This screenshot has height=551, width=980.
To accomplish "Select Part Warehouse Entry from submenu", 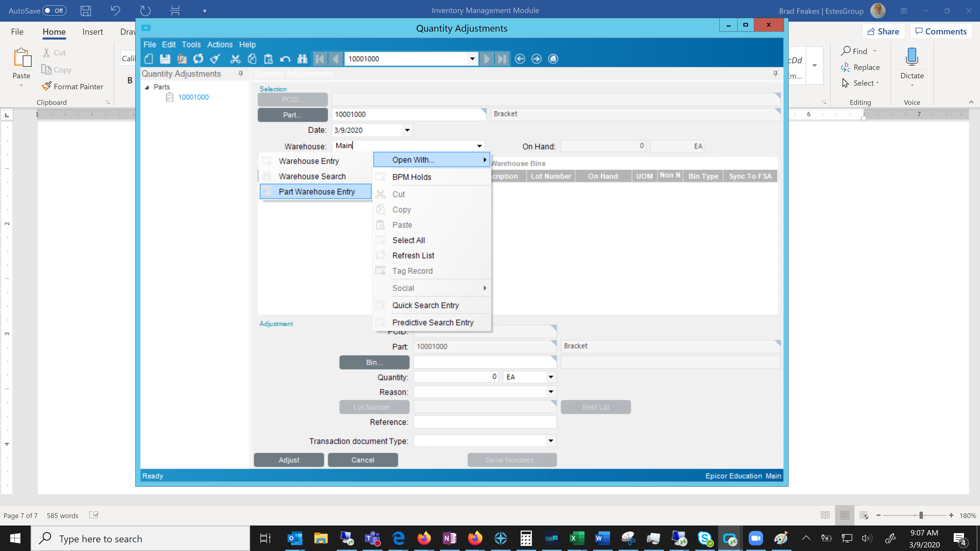I will coord(315,192).
